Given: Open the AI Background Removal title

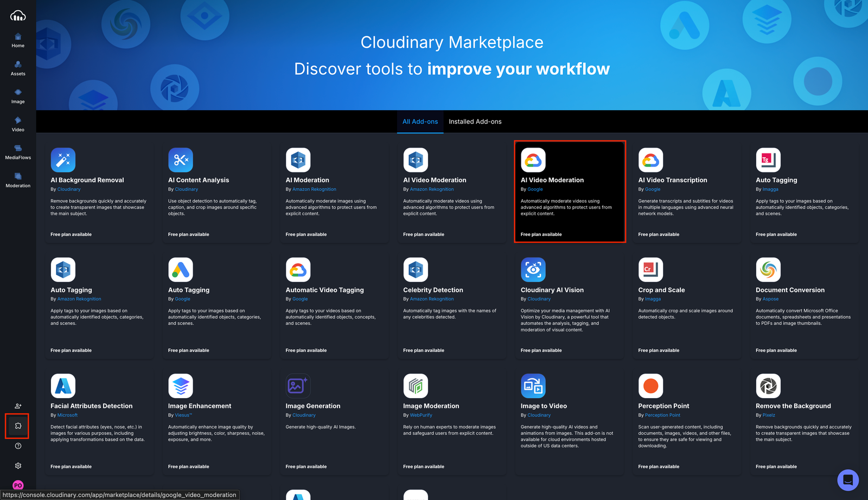Looking at the screenshot, I should pyautogui.click(x=87, y=180).
